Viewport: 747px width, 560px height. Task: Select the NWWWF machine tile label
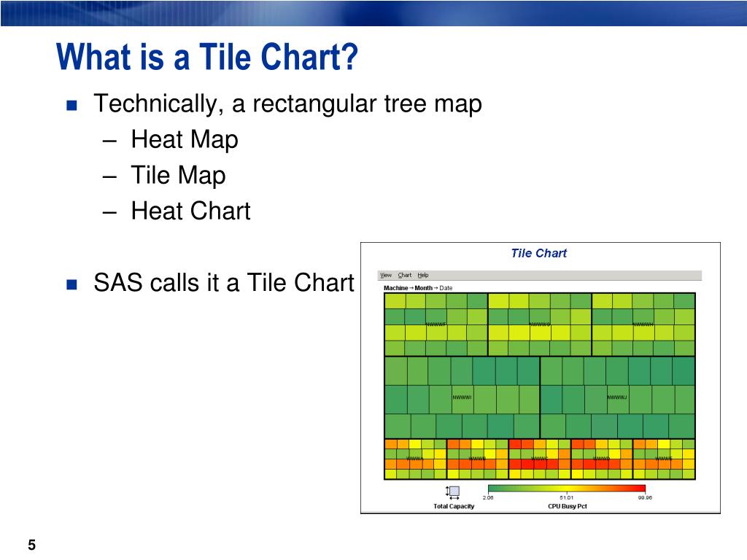(436, 324)
